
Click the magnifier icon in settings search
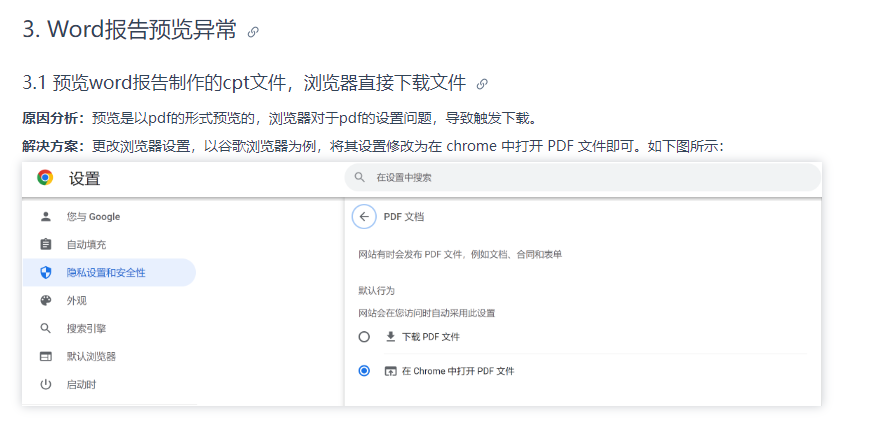(x=359, y=177)
